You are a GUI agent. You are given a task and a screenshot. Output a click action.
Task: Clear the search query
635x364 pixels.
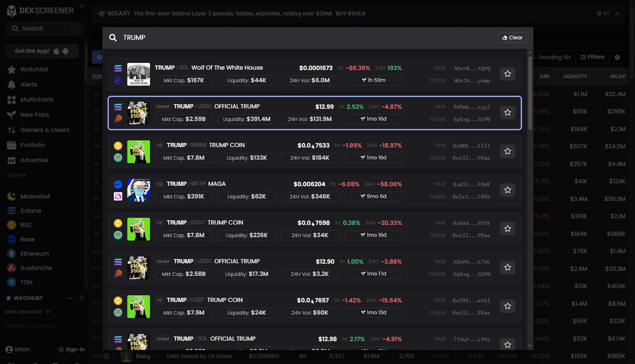(x=512, y=38)
